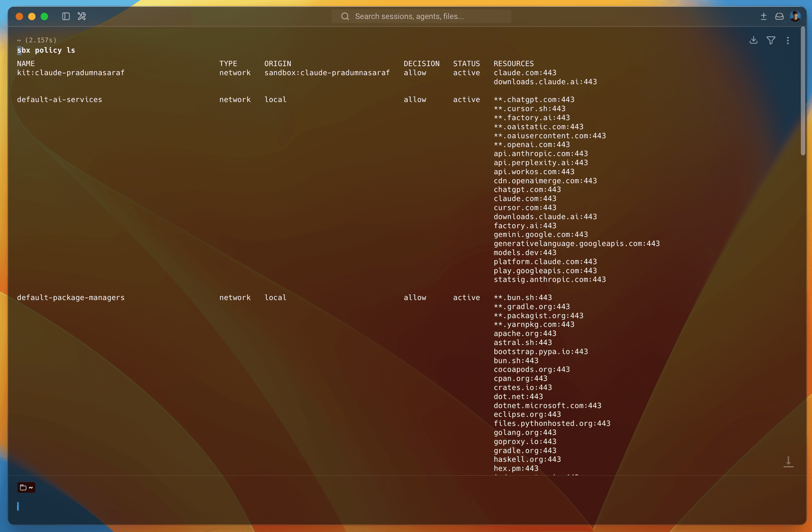This screenshot has height=532, width=812.
Task: Click 'bootstrap.pypa.io:443' resource
Action: pos(540,351)
